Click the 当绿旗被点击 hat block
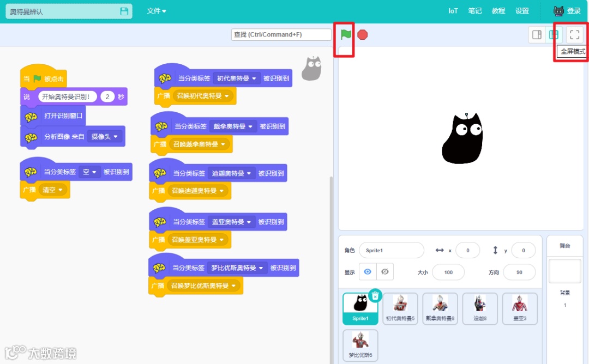This screenshot has width=589, height=364. pos(43,78)
